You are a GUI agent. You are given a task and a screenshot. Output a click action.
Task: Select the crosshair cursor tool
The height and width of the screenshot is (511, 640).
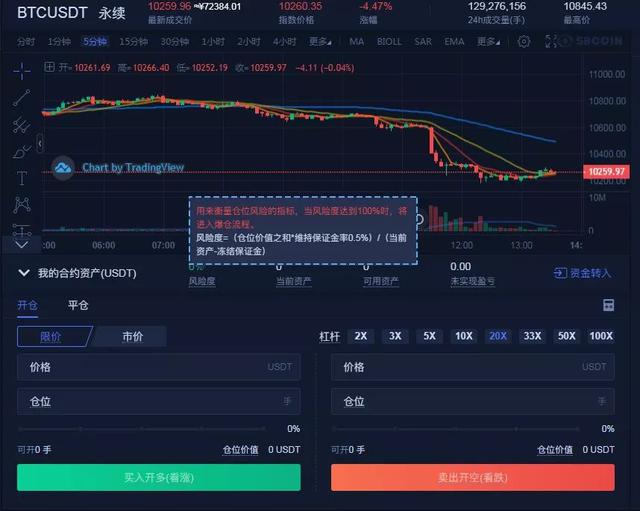tap(21, 71)
